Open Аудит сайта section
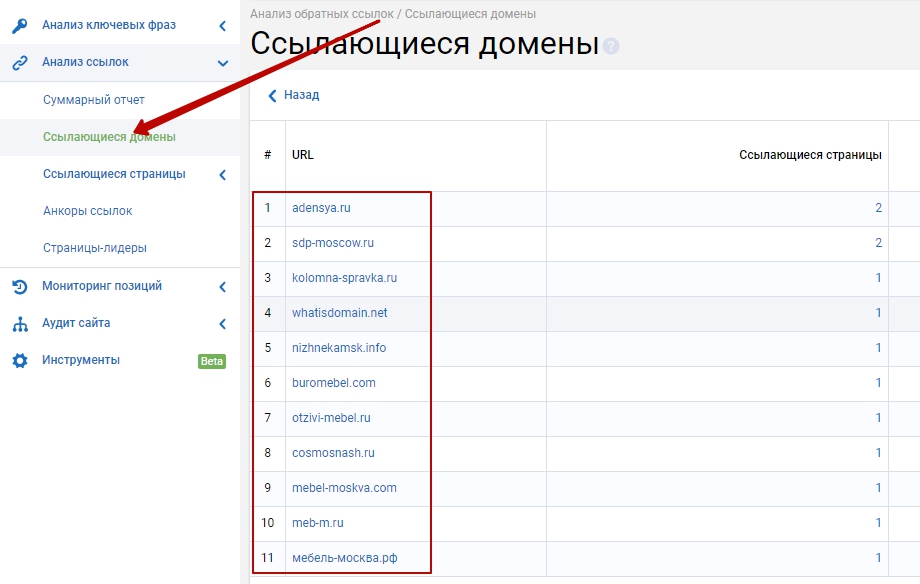This screenshot has width=920, height=584. (x=76, y=323)
